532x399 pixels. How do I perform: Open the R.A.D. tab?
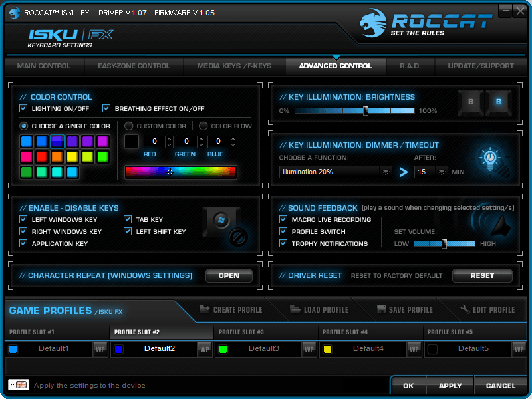pos(410,66)
